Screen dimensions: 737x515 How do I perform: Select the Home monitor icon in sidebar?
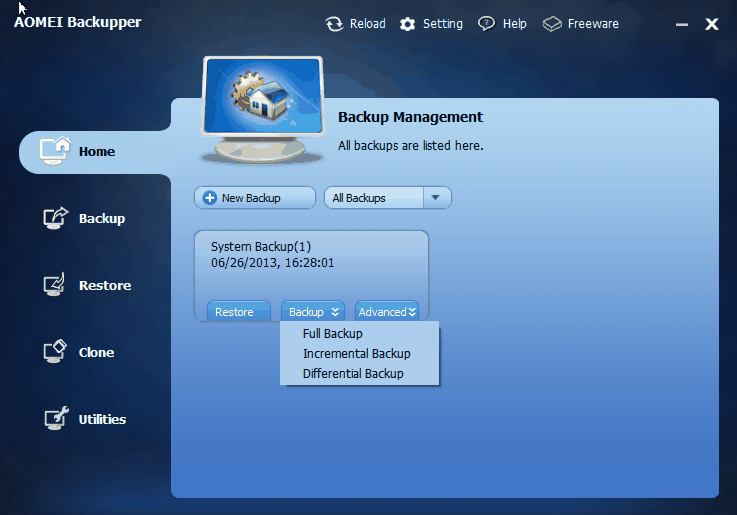click(x=55, y=151)
